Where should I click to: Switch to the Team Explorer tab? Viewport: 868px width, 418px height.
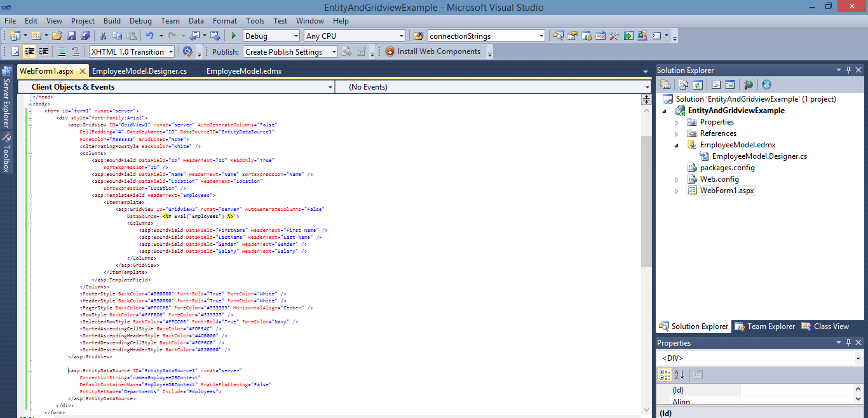[x=764, y=327]
